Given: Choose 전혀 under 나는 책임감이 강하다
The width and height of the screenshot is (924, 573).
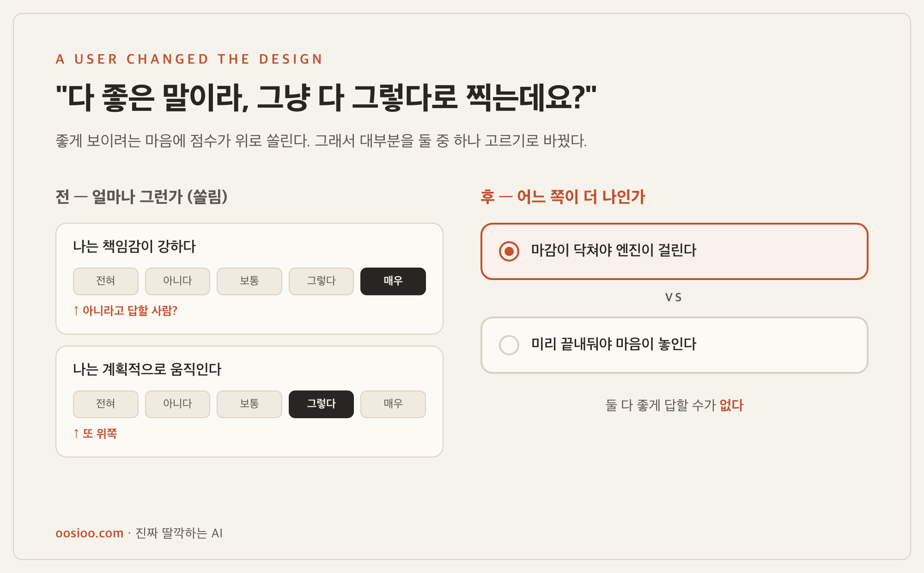Looking at the screenshot, I should (106, 281).
